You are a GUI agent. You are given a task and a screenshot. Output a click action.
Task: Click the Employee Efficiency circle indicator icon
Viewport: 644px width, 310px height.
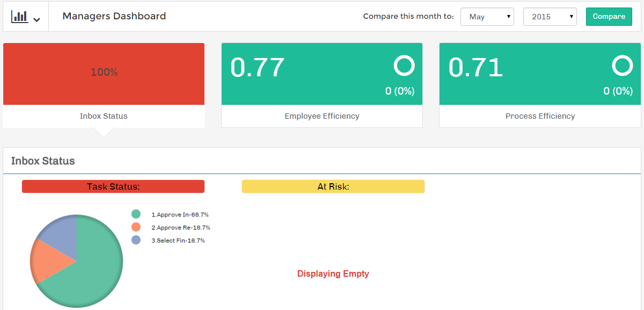pos(404,66)
